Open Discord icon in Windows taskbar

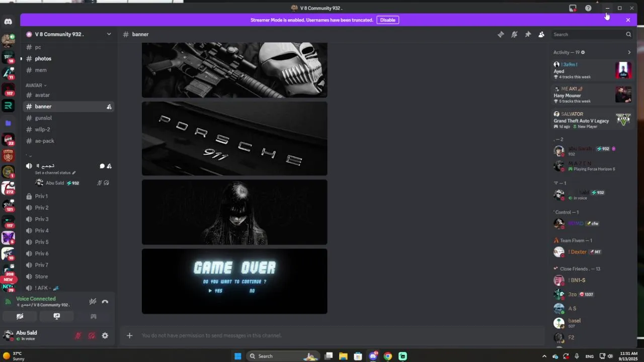(x=373, y=356)
